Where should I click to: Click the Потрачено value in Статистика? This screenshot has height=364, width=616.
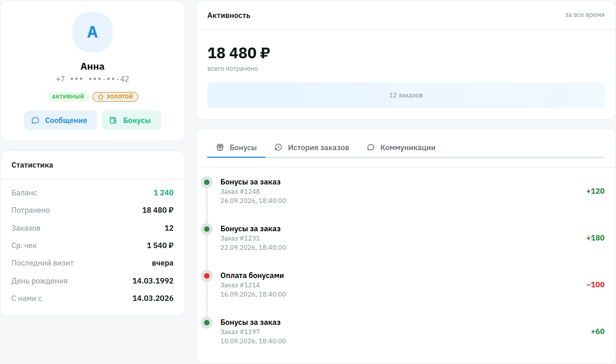click(158, 210)
